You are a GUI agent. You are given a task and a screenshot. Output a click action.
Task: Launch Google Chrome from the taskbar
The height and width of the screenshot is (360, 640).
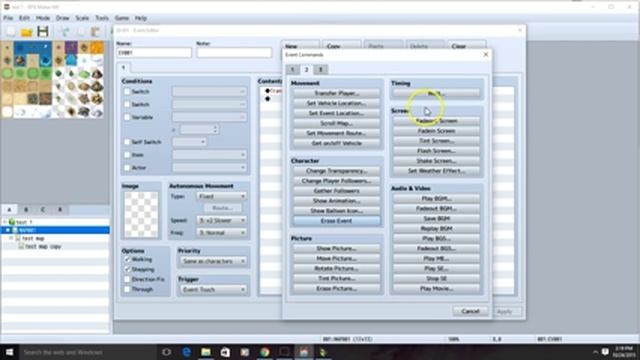tap(264, 352)
